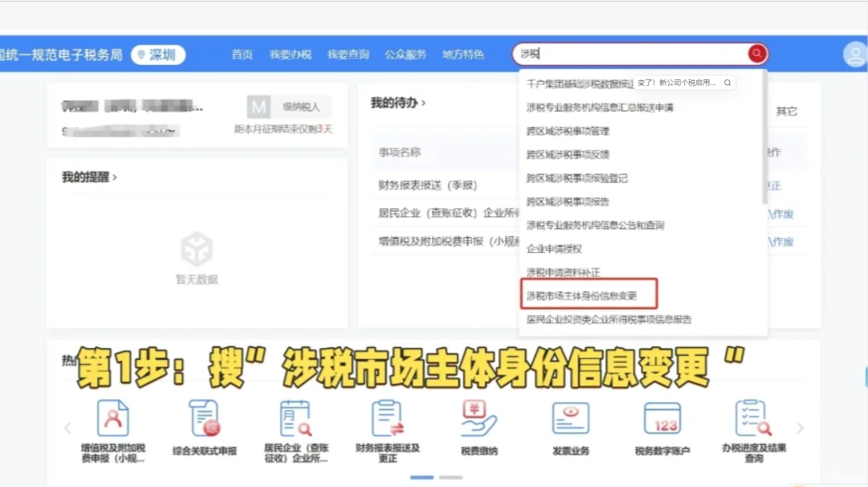
Task: Open 综合关联式申报 icon
Action: (x=205, y=418)
